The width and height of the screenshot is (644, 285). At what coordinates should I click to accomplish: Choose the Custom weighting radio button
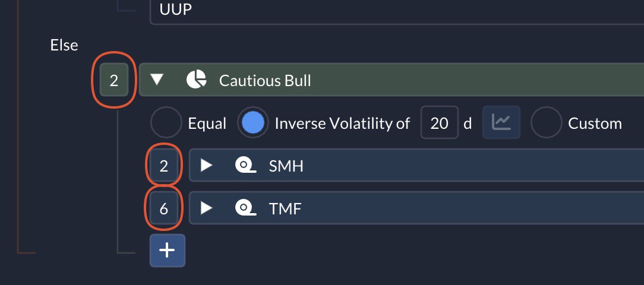546,123
